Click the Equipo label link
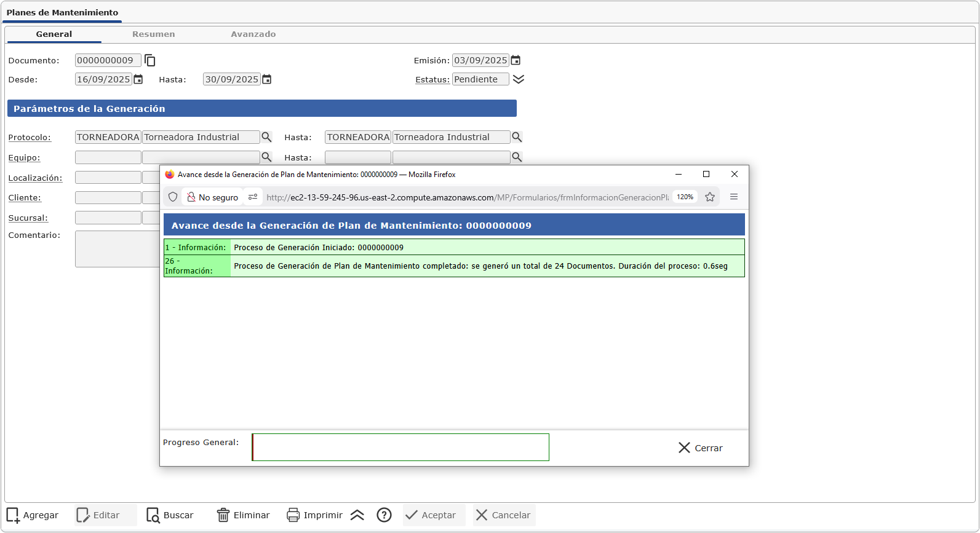 click(x=24, y=158)
